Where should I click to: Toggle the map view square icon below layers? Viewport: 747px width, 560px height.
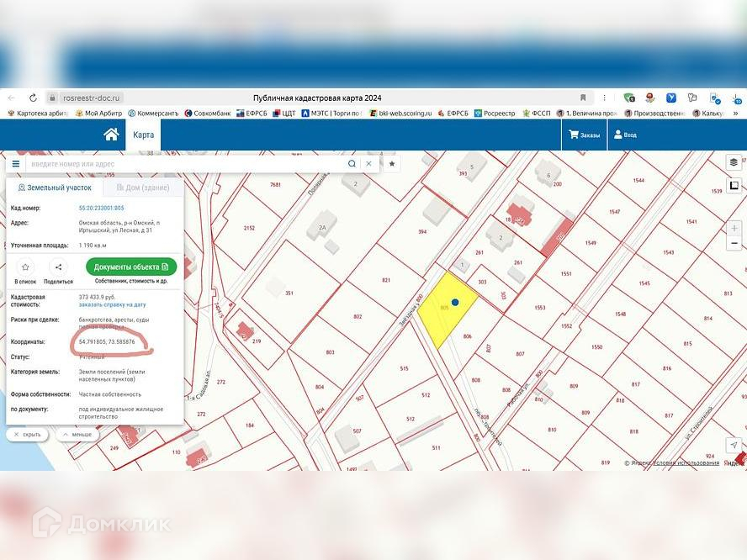(x=734, y=185)
